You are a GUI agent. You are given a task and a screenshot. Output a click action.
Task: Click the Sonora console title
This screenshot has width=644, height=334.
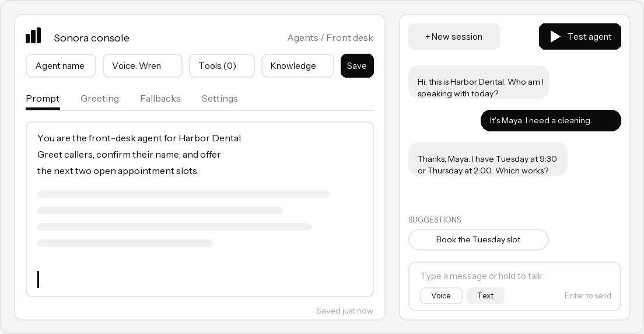(92, 38)
